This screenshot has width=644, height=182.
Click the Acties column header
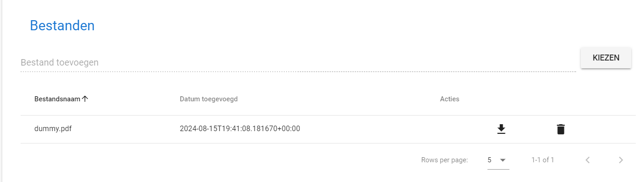pos(449,99)
